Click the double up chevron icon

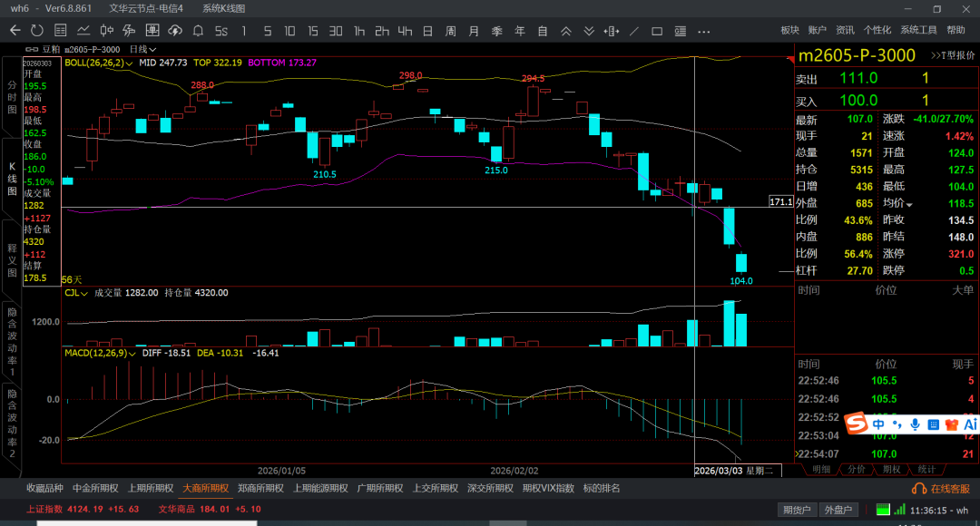(565, 31)
